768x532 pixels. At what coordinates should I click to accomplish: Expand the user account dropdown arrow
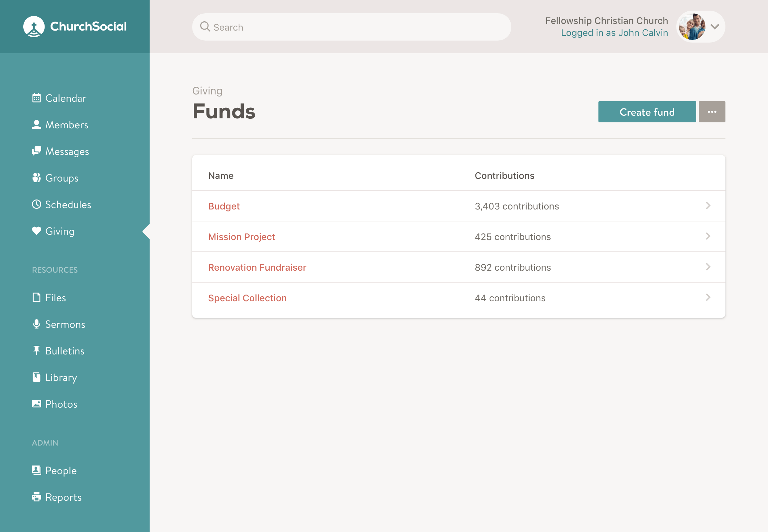(715, 27)
